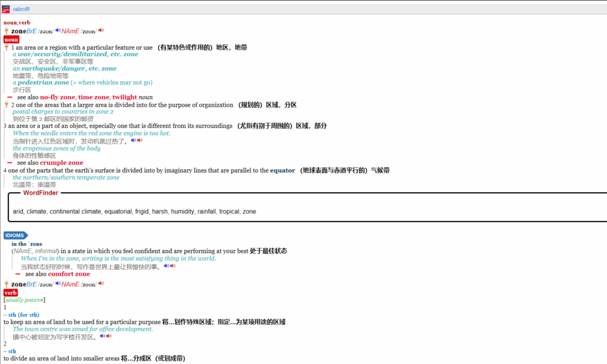Play British audio for red zone sentence
Image resolution: width=607 pixels, height=364 pixels.
[x=133, y=141]
